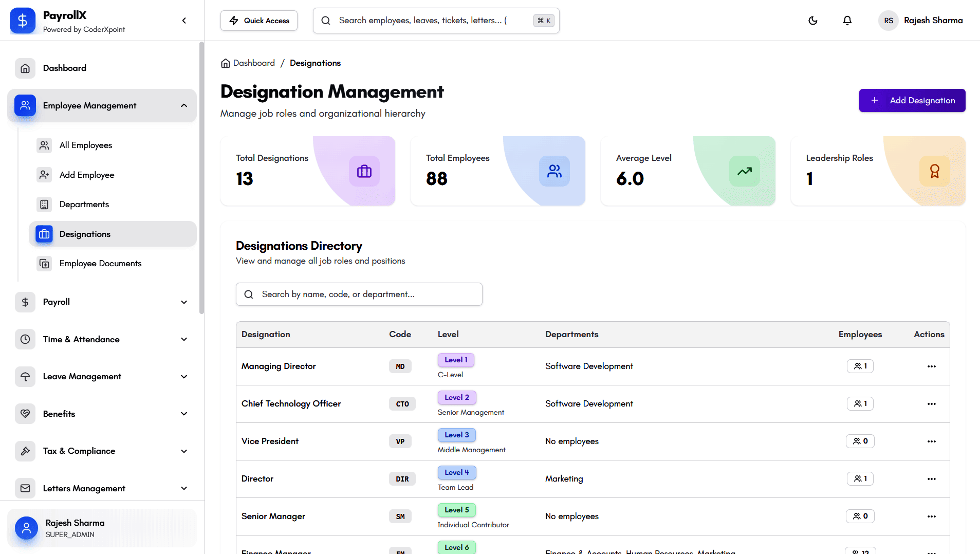Screen dimensions: 980x554
Task: Click the Add Designation button
Action: (x=912, y=101)
